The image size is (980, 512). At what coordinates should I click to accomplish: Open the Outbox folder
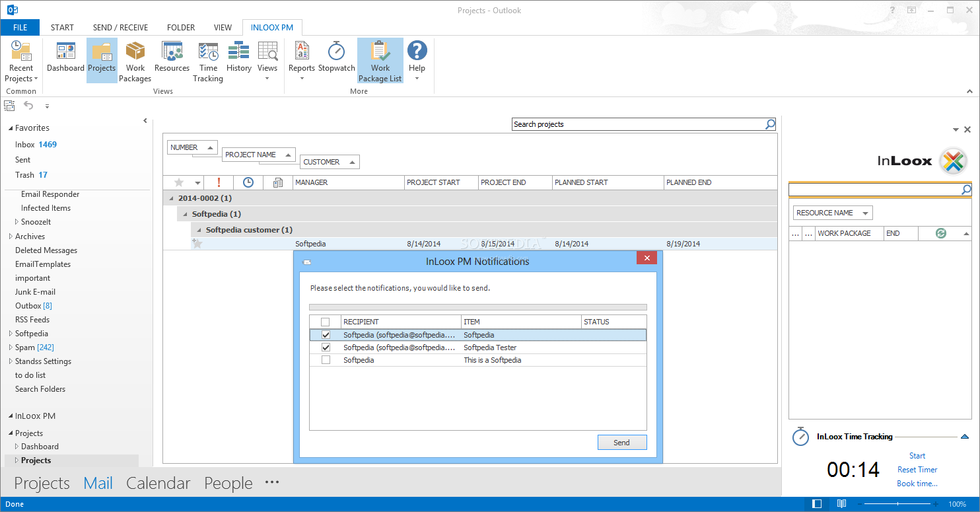pyautogui.click(x=33, y=306)
